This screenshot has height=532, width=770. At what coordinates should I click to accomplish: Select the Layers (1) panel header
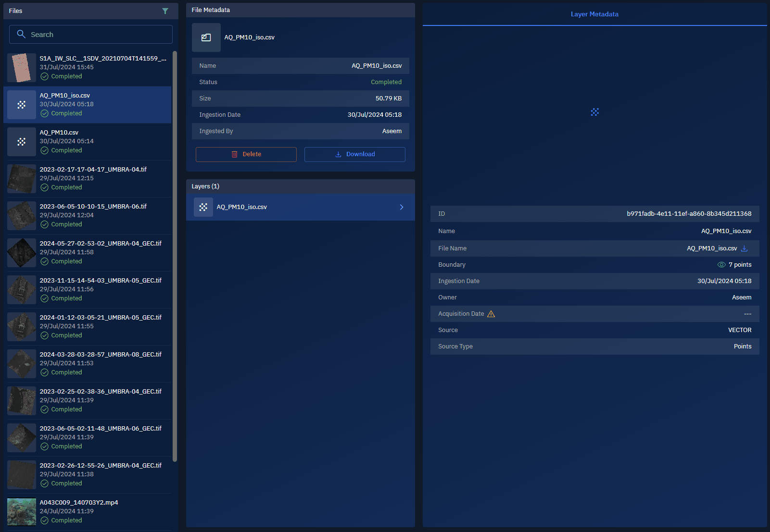[x=205, y=186]
